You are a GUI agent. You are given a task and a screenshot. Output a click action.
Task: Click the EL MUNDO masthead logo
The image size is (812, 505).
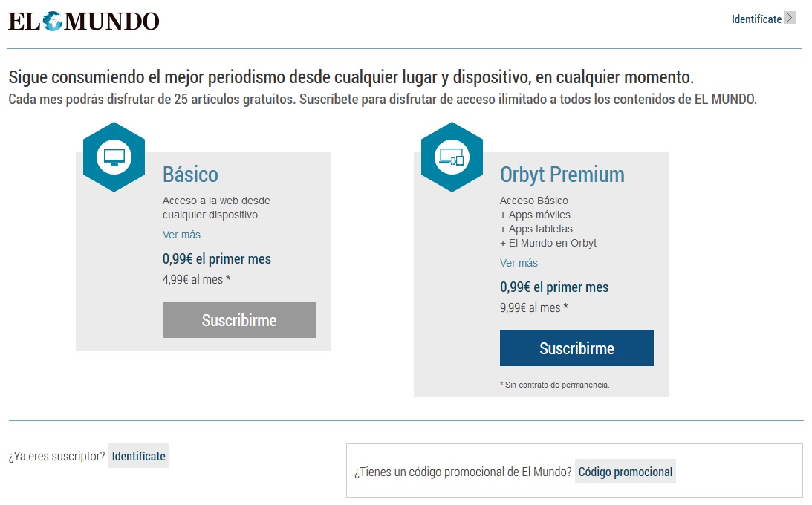(83, 21)
